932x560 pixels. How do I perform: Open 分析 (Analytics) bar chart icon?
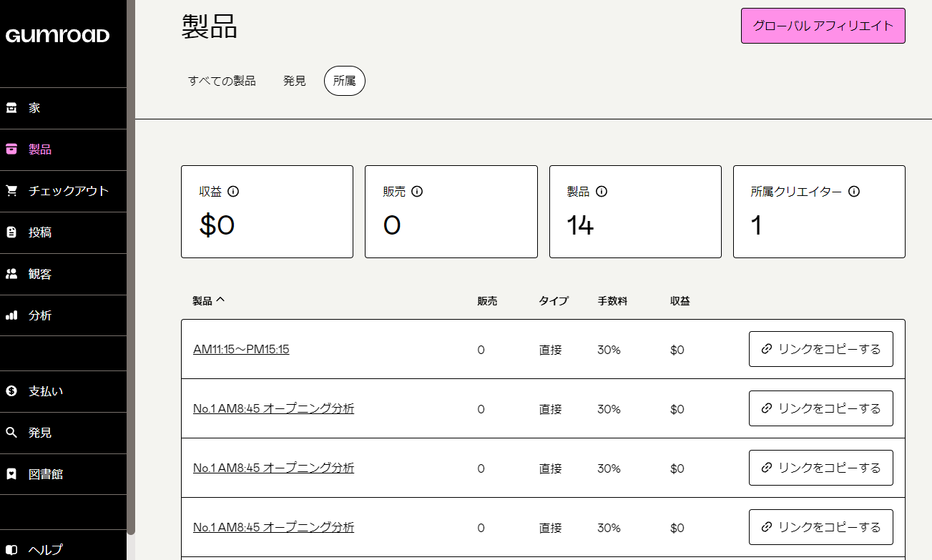(x=11, y=315)
